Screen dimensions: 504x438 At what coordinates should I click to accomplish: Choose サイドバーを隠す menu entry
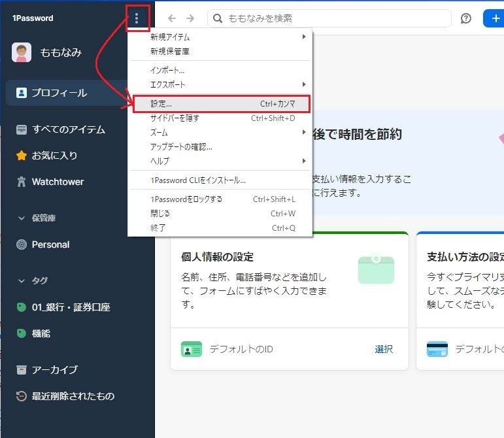click(x=220, y=118)
